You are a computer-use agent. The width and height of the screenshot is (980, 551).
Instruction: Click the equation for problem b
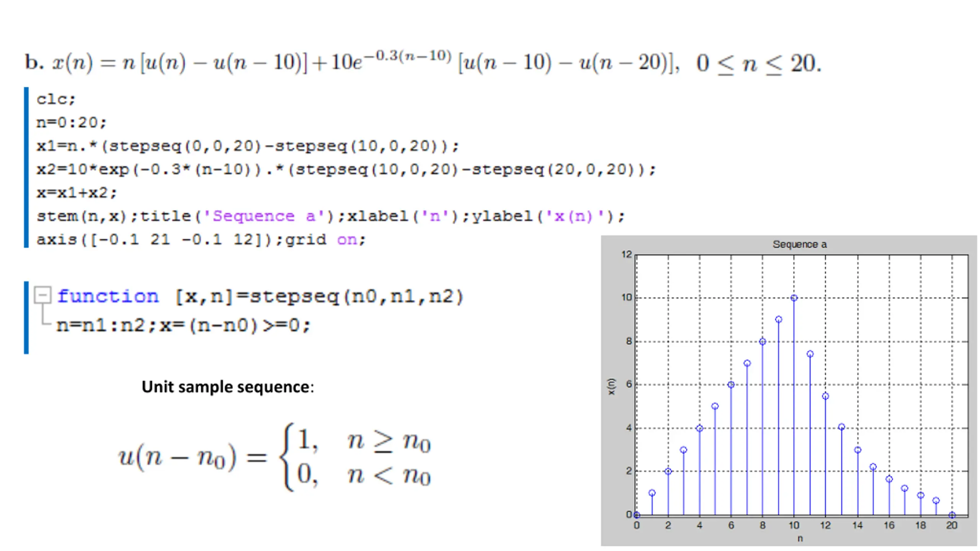click(423, 62)
